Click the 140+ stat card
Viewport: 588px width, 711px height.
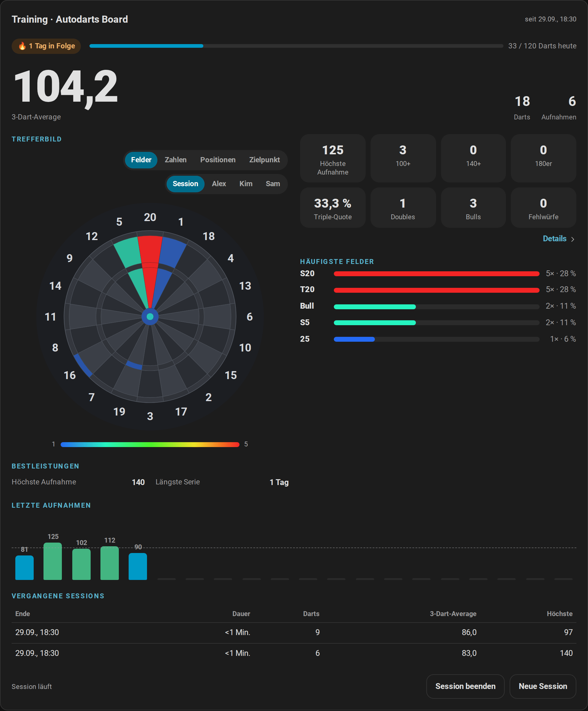pyautogui.click(x=473, y=158)
